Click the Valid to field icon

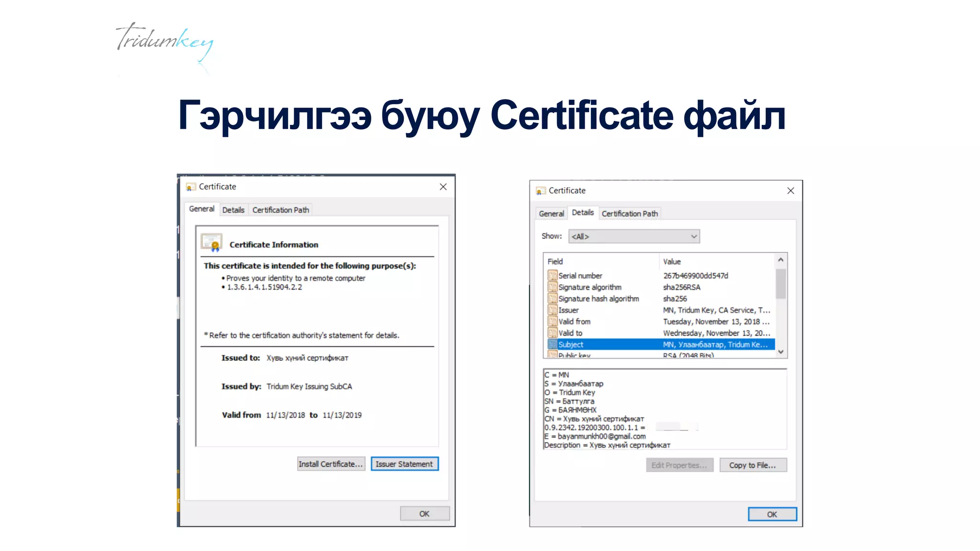click(552, 333)
